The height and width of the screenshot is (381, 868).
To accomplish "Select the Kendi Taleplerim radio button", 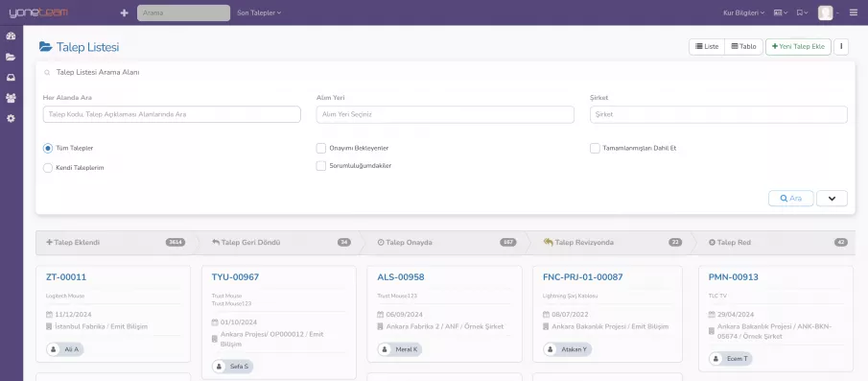I will click(x=48, y=168).
